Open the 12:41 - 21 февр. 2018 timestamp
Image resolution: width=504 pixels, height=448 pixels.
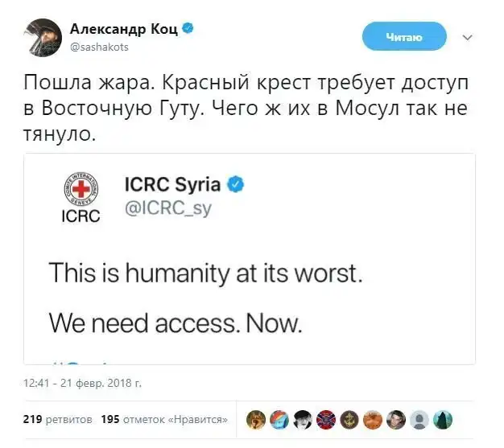pos(83,383)
